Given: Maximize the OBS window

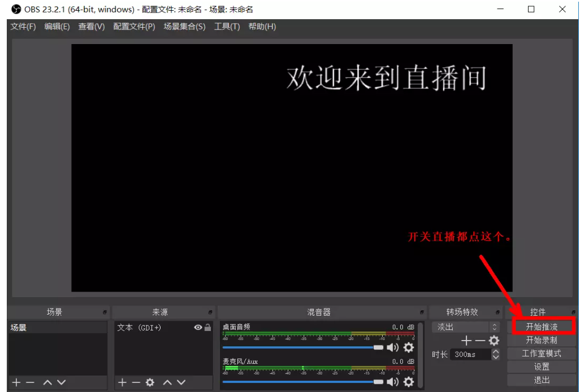Looking at the screenshot, I should (x=531, y=9).
